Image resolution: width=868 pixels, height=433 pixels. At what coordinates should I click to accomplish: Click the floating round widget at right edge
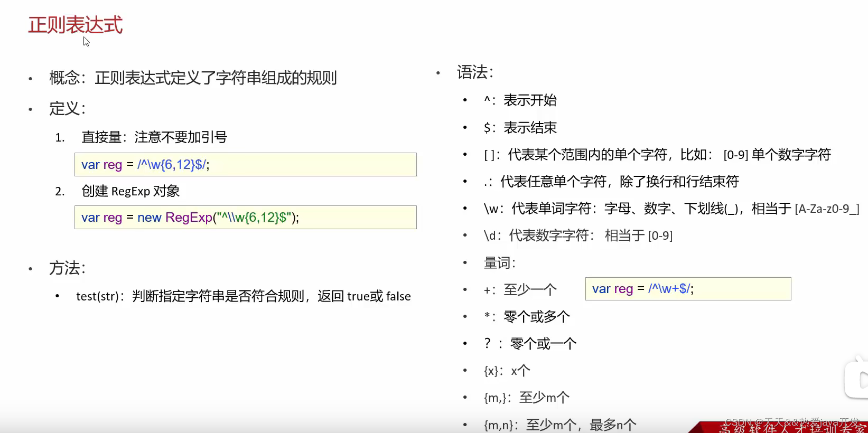(856, 379)
